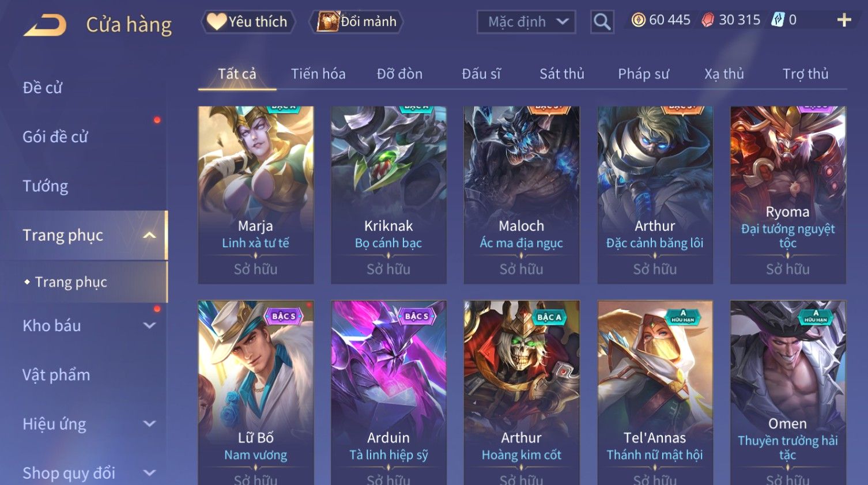Tap the red ruby currency icon
The image size is (868, 485).
click(x=708, y=20)
